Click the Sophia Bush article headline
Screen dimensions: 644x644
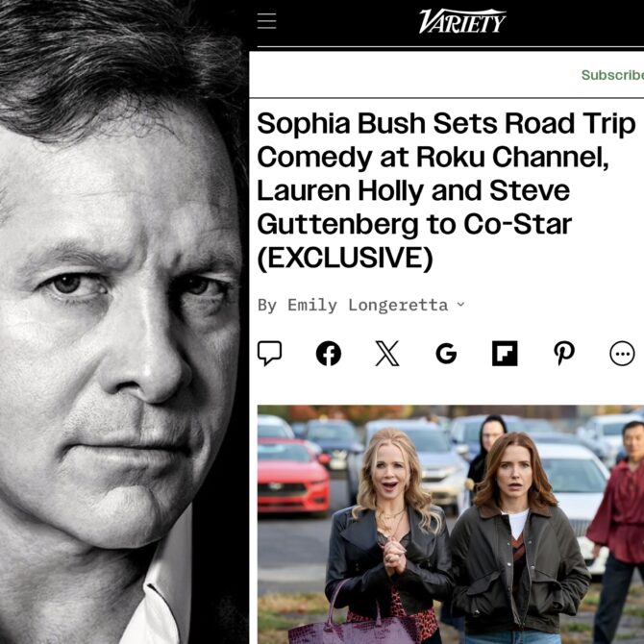[x=446, y=190]
